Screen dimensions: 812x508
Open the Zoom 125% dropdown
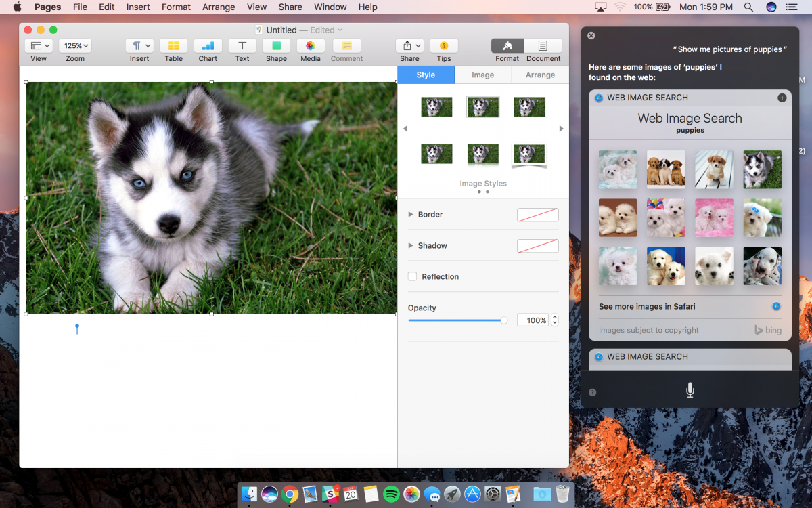click(75, 46)
